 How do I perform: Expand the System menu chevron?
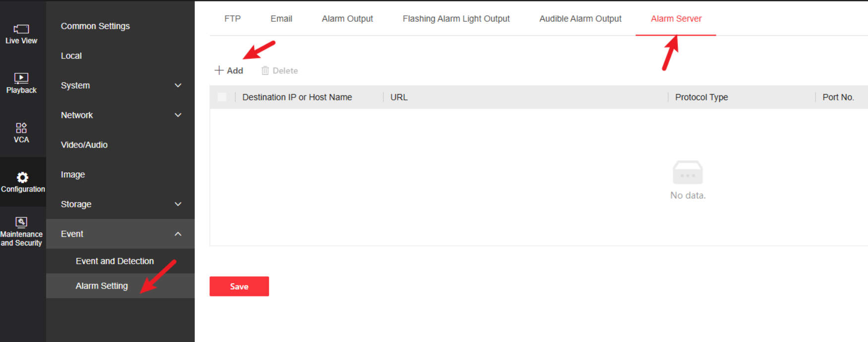pos(178,86)
